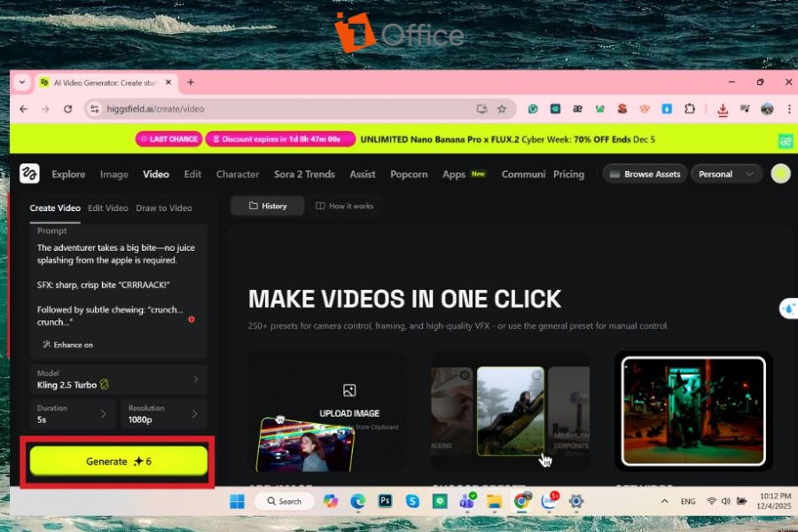This screenshot has width=798, height=532.
Task: Click taskbar Search box
Action: pos(285,502)
